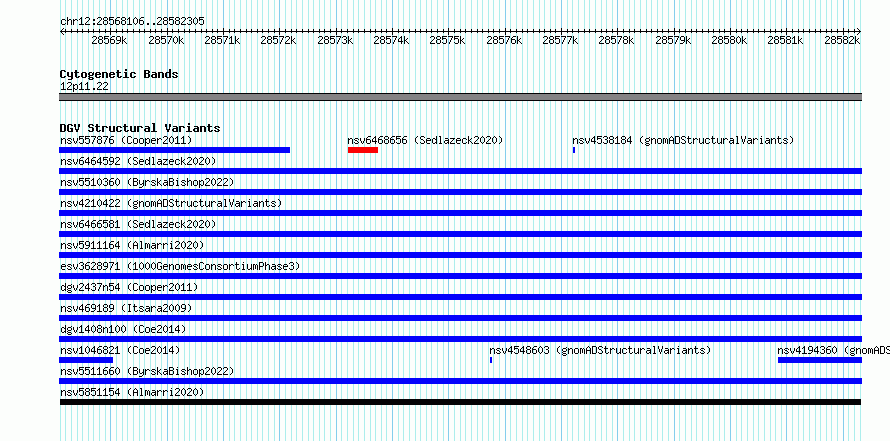The image size is (890, 441).
Task: Select dgv2437n54 (Cooper2011) label
Action: click(129, 287)
